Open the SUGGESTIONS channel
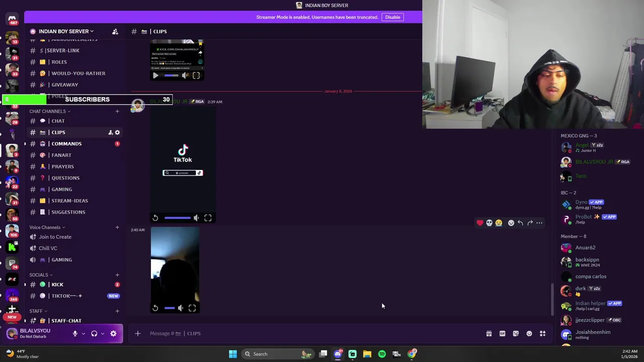The image size is (644, 362). (74, 212)
